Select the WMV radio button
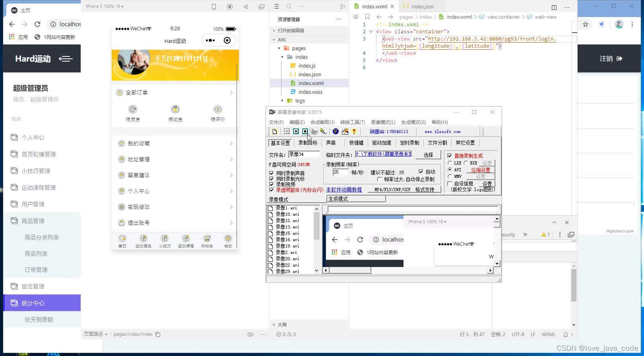 click(450, 176)
